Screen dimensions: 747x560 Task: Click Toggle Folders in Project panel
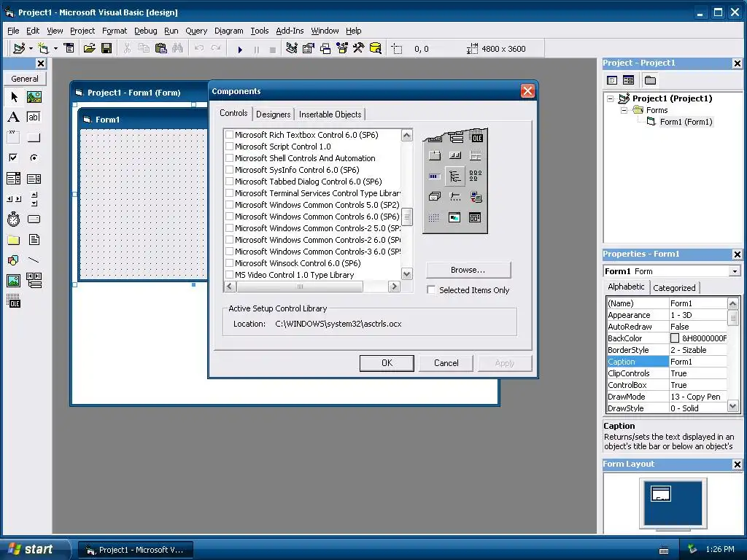[650, 80]
